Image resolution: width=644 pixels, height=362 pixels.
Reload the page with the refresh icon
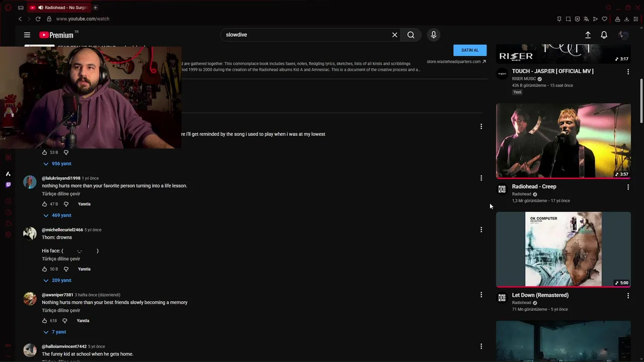tap(38, 19)
